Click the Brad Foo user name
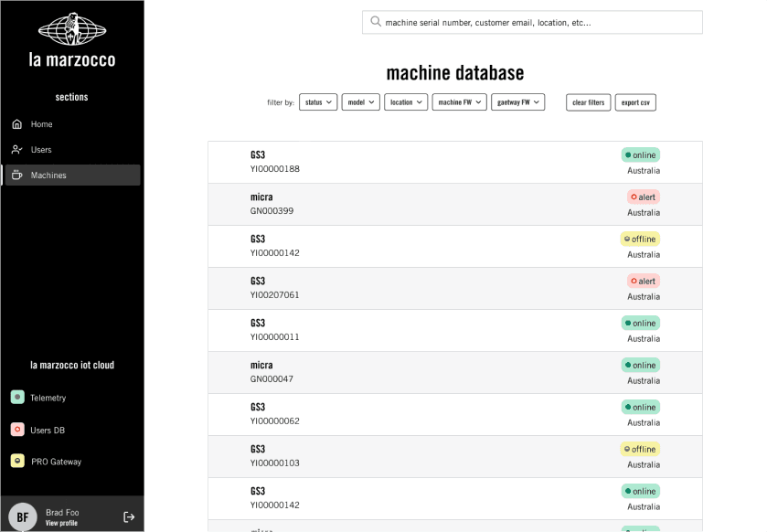Viewport: 767px width, 532px height. [62, 512]
